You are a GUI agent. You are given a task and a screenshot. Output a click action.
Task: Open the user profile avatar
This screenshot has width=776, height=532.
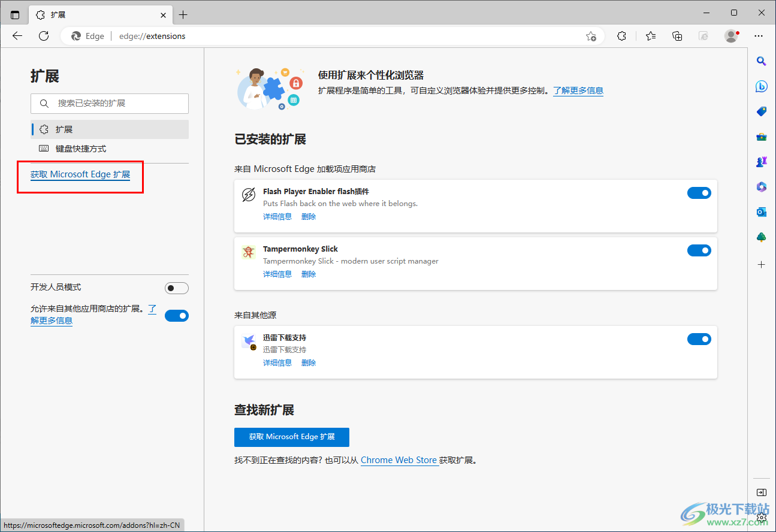[x=731, y=36]
